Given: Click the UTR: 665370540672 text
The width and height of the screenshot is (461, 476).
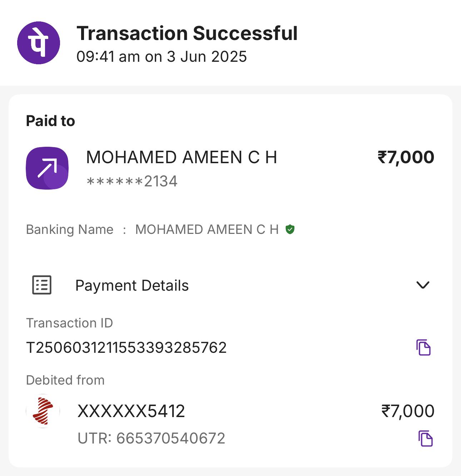Looking at the screenshot, I should pos(152,439).
